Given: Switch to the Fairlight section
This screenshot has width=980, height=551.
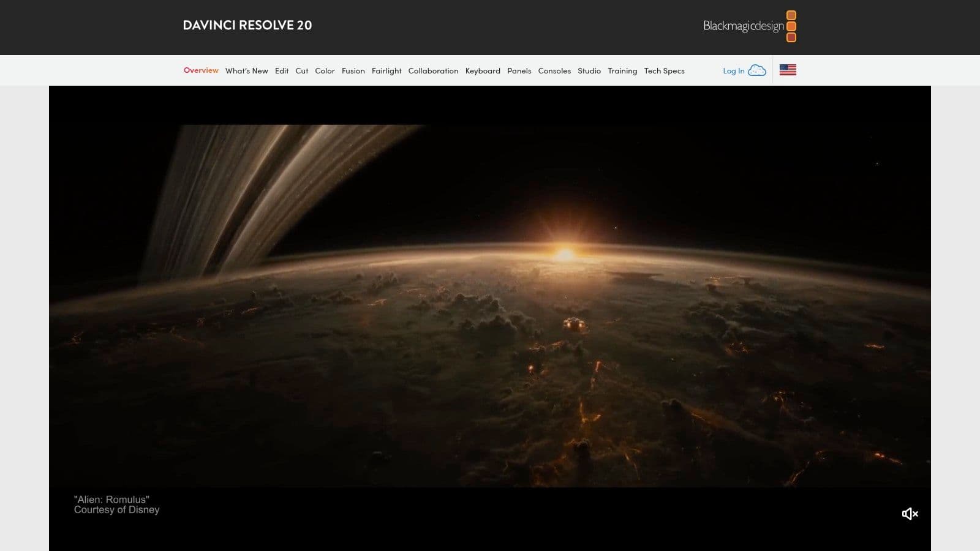Looking at the screenshot, I should click(x=386, y=70).
